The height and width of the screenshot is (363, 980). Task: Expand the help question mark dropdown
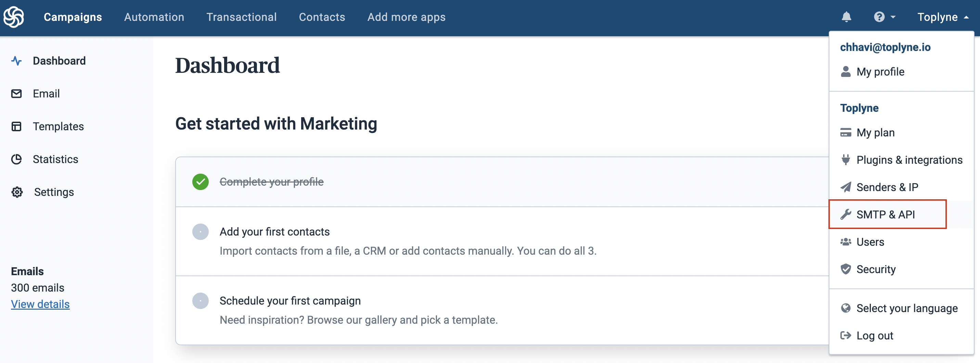click(x=884, y=17)
